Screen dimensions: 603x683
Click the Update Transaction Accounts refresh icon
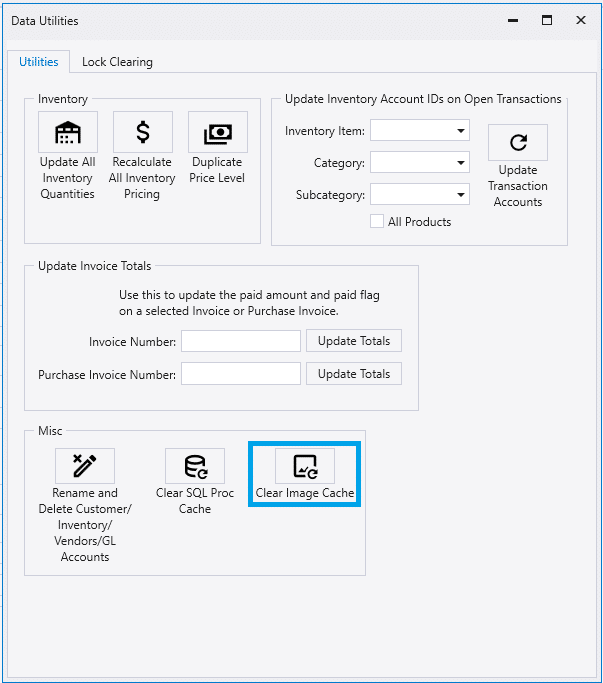(518, 142)
